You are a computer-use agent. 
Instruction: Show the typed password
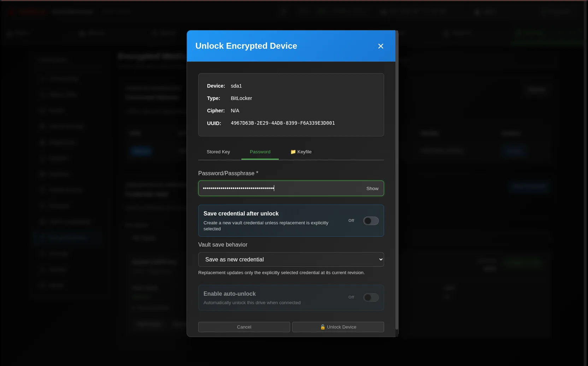click(372, 189)
